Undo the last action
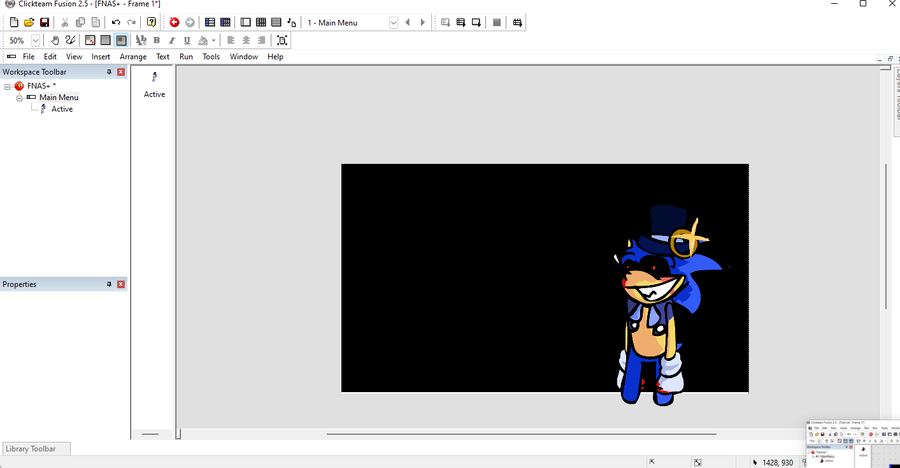The height and width of the screenshot is (468, 900). tap(116, 22)
